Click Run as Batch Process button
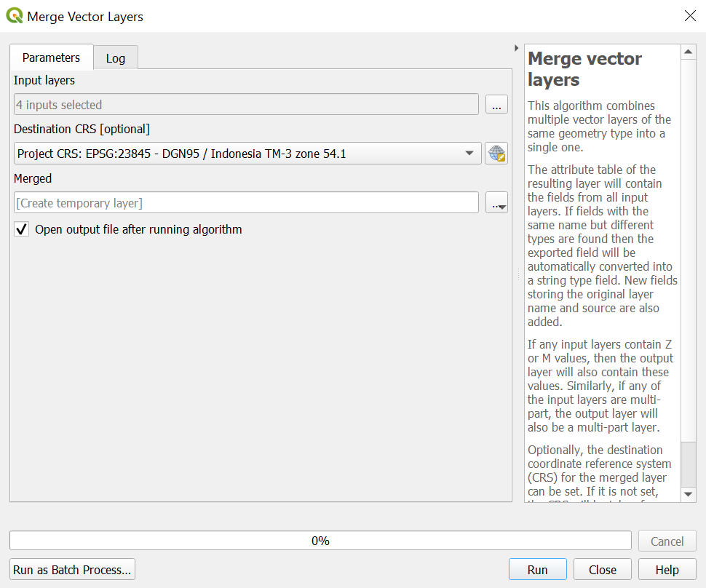This screenshot has width=706, height=588. tap(73, 570)
